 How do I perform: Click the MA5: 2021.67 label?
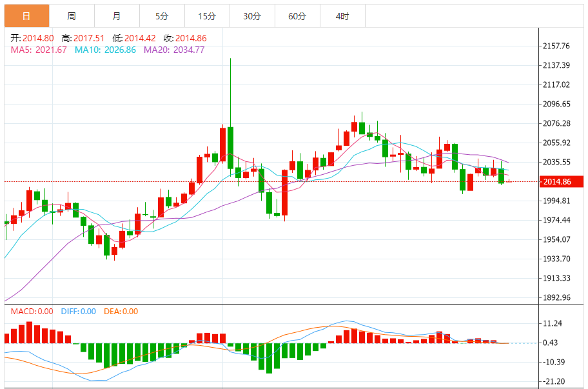click(39, 50)
